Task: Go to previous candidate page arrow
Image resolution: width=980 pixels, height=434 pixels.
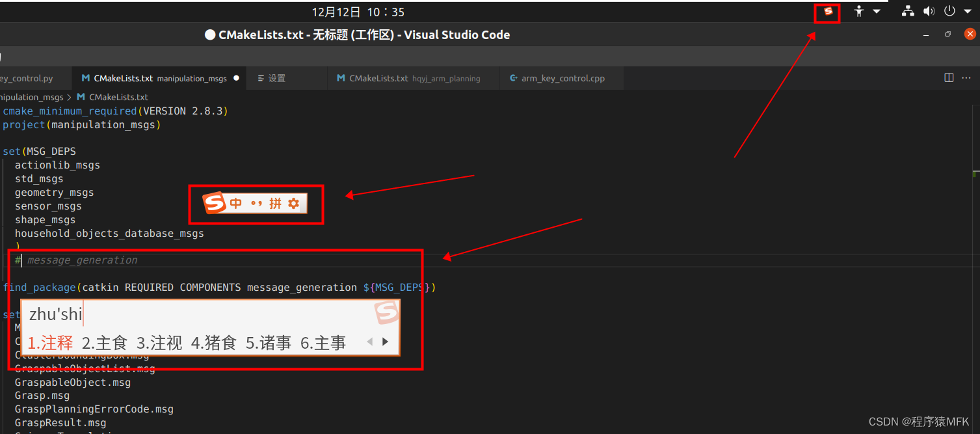Action: pos(370,342)
